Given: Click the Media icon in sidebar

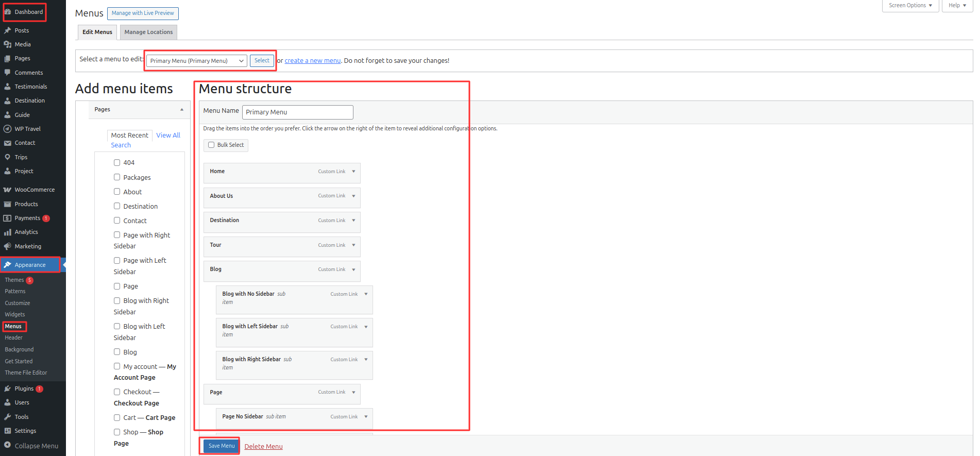Looking at the screenshot, I should [x=8, y=44].
